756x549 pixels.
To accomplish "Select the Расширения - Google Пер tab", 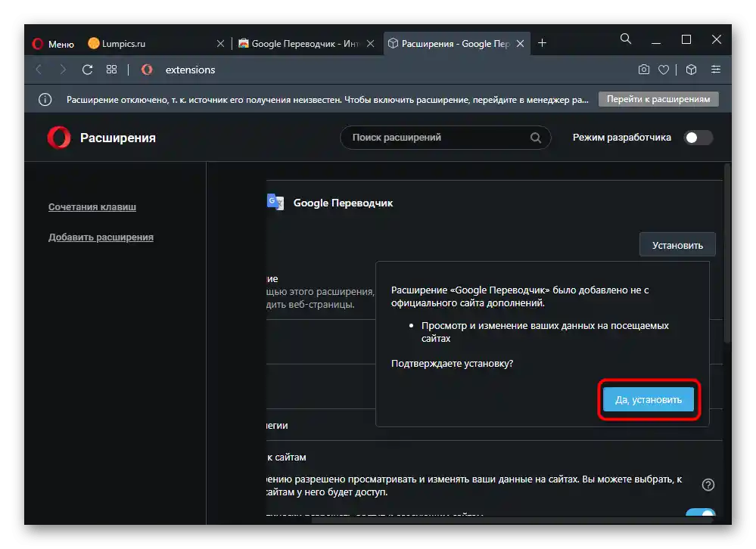I will click(455, 44).
